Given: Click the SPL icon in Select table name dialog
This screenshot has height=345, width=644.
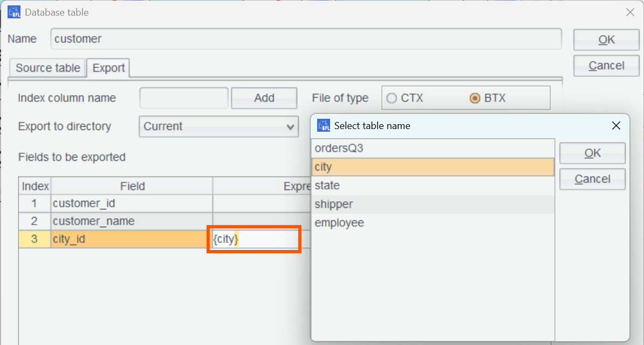Looking at the screenshot, I should click(x=324, y=126).
